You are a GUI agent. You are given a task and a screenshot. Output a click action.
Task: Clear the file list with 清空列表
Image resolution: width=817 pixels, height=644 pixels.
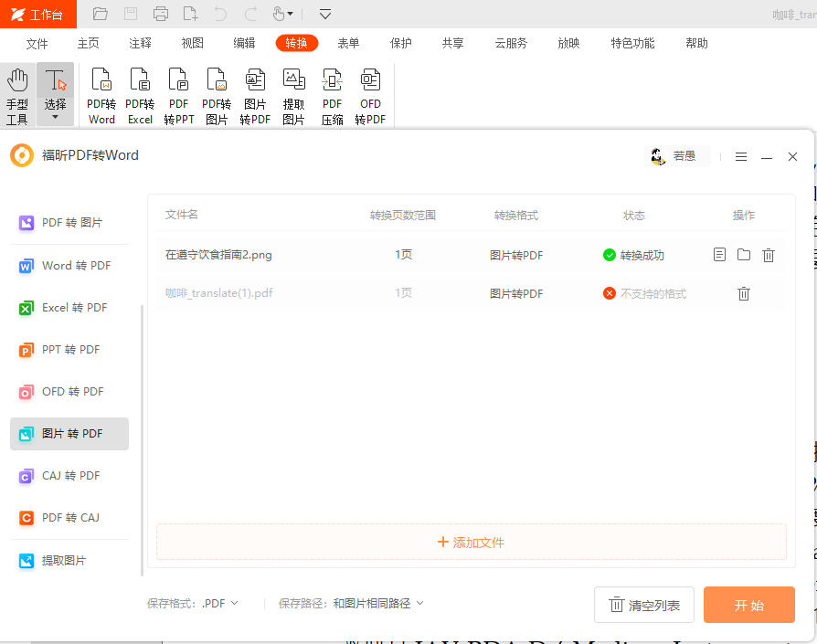tap(644, 604)
